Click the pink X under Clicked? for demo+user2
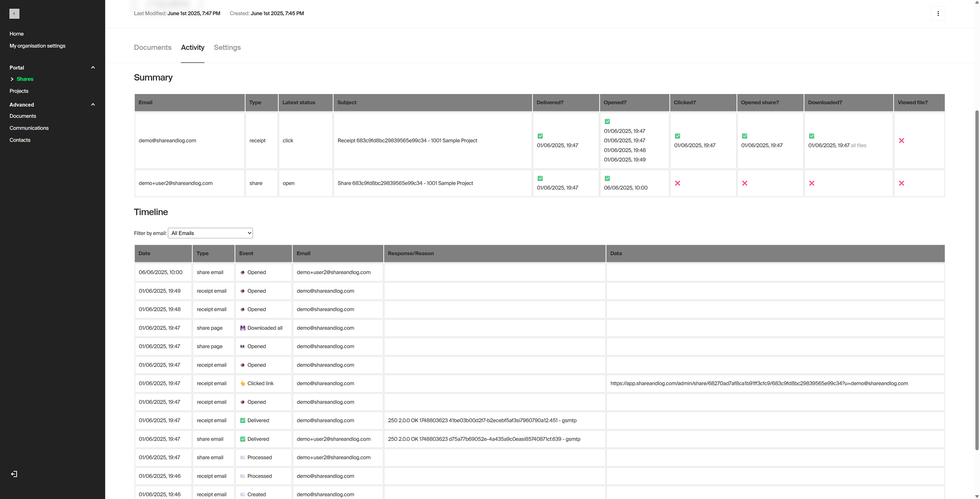The height and width of the screenshot is (499, 980). tap(678, 183)
